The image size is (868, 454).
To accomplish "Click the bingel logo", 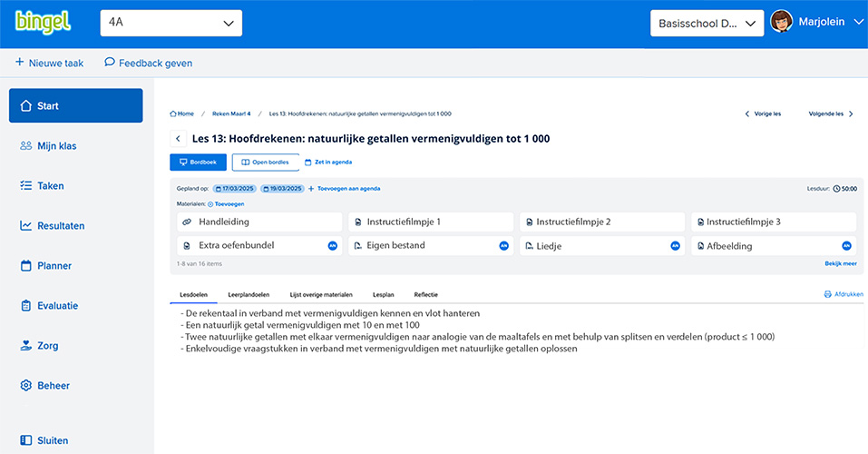I will click(43, 22).
